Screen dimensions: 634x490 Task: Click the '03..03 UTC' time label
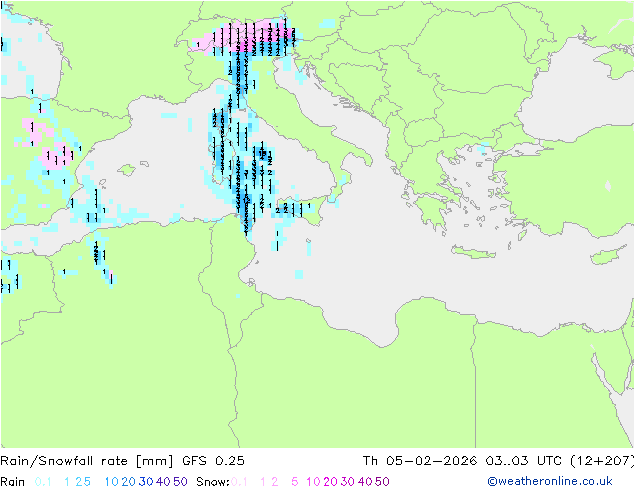pyautogui.click(x=523, y=461)
